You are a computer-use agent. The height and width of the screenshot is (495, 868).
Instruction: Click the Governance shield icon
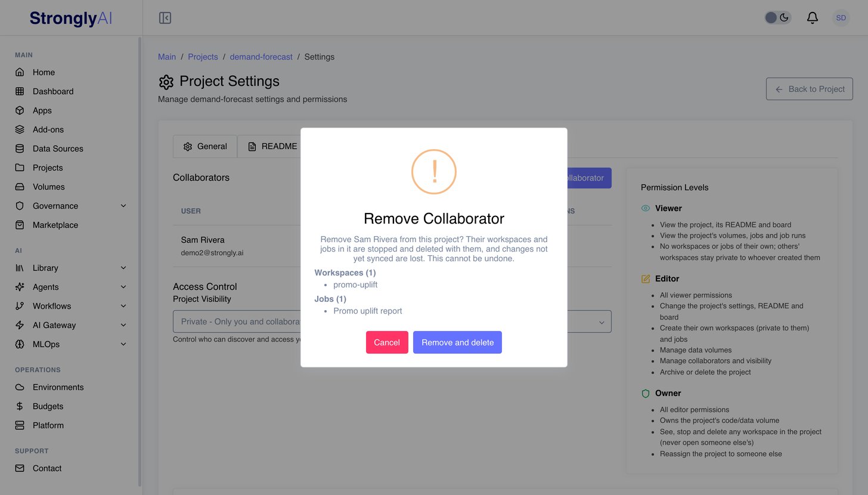(20, 206)
